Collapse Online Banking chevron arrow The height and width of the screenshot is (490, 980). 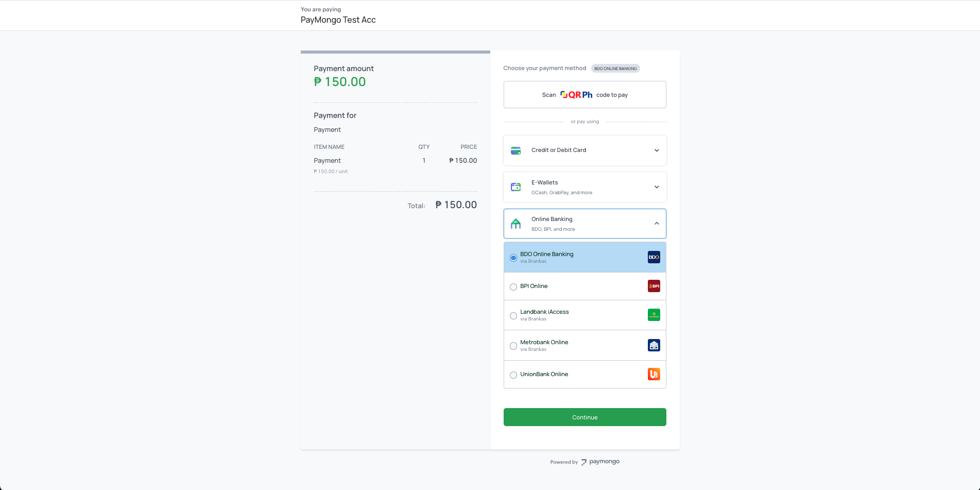point(657,224)
